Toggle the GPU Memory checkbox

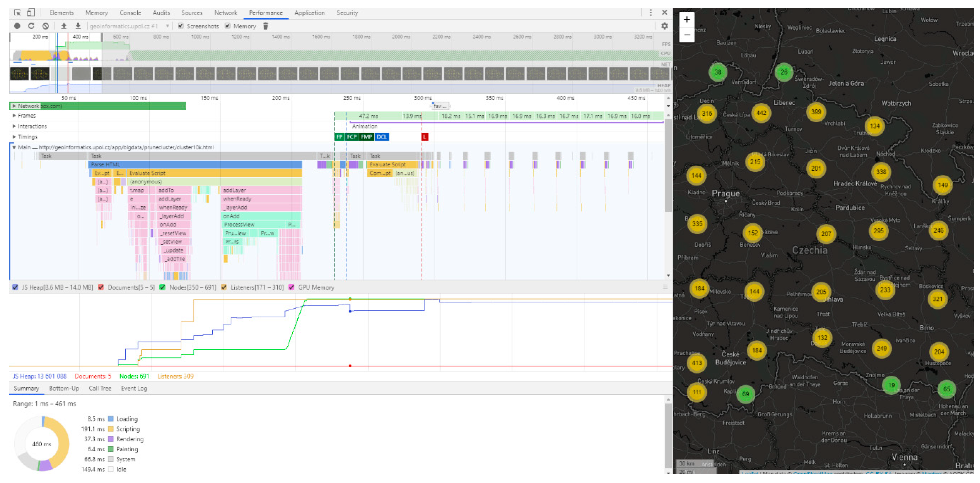click(x=291, y=288)
